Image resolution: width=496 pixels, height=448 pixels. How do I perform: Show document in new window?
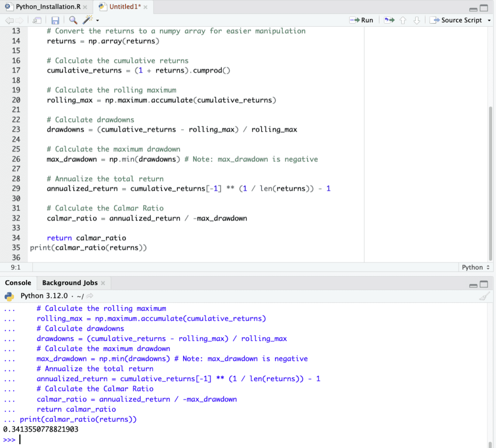coord(37,20)
